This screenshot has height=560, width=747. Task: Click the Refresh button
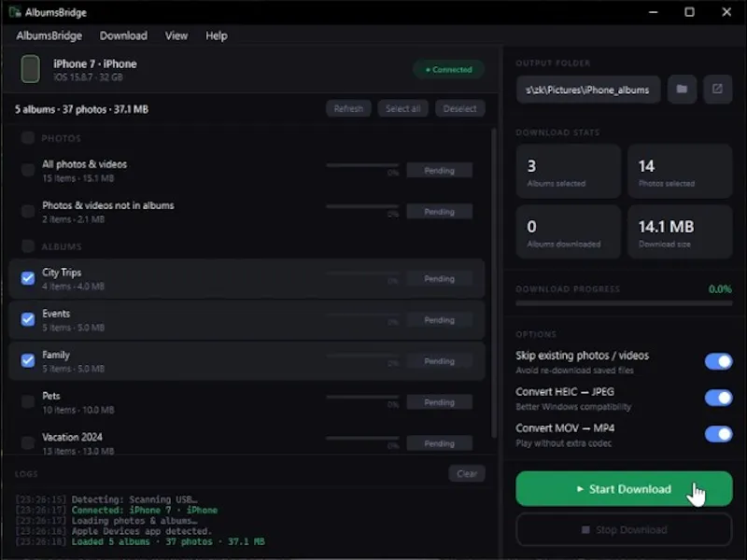(348, 108)
